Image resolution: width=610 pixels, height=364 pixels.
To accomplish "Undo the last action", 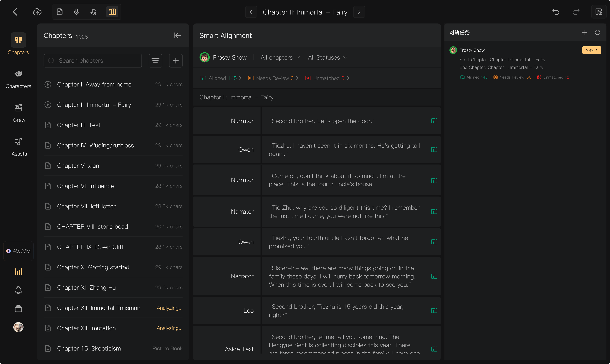I will coord(556,12).
